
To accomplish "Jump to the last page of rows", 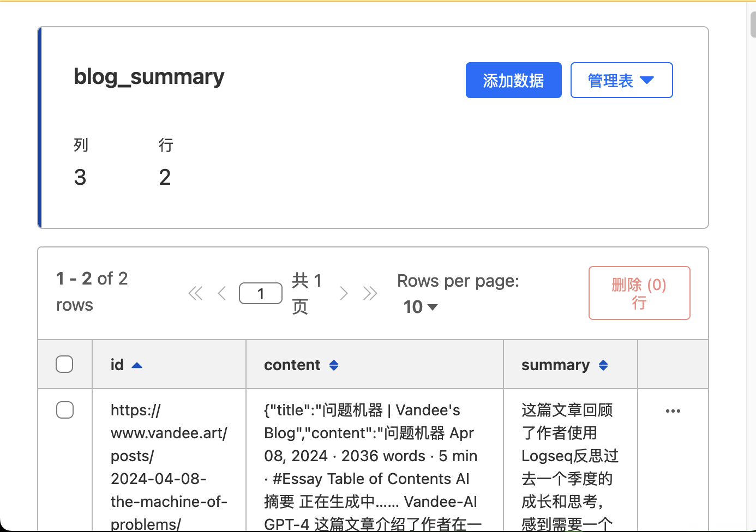I will point(370,293).
